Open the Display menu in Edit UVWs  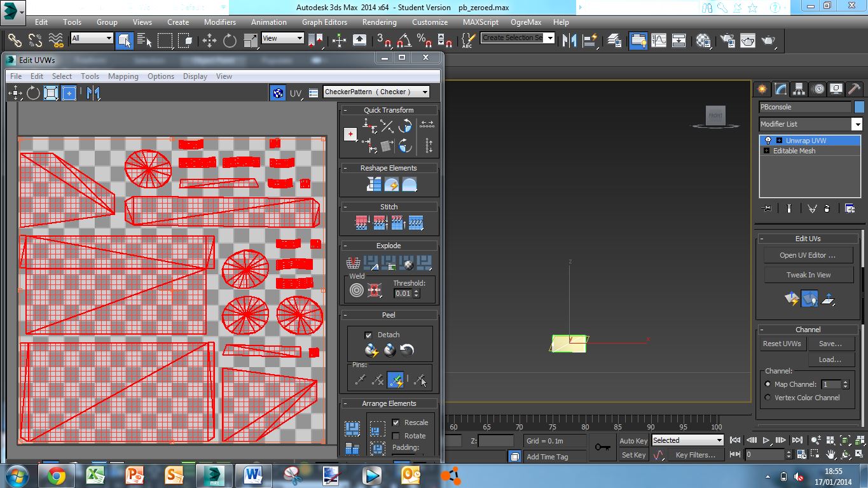195,76
